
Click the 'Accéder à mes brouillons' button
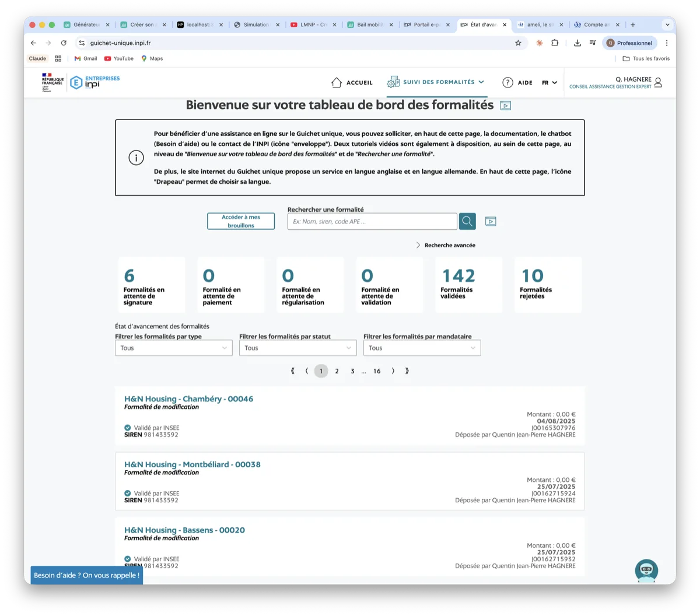tap(240, 220)
